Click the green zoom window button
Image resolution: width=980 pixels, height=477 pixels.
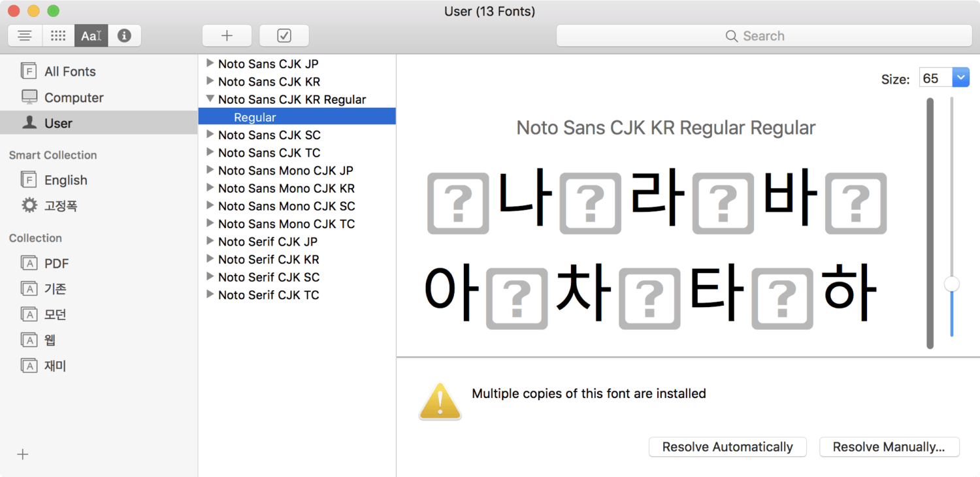pyautogui.click(x=53, y=11)
